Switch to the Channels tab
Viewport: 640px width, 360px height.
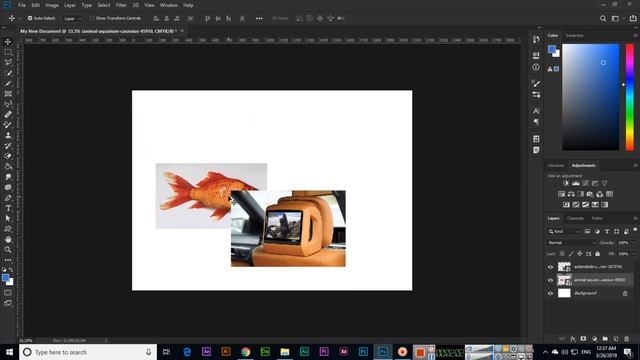tap(575, 218)
